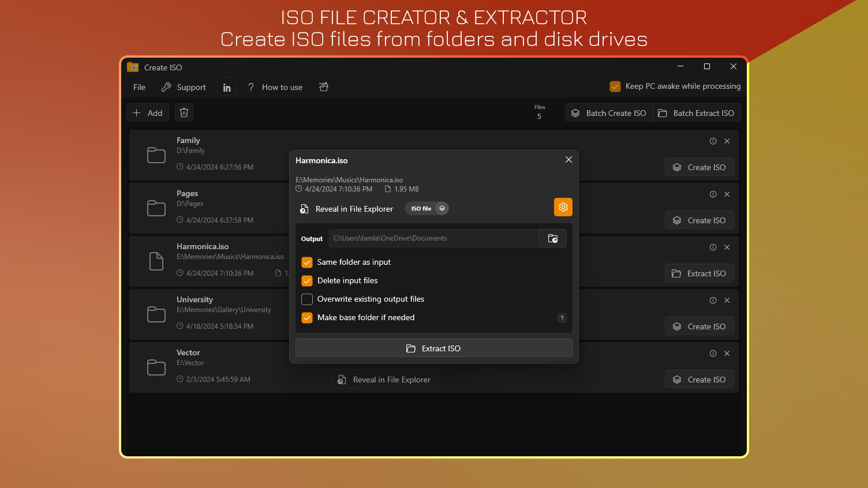Click Extract ISO in the Harmonica.iso row

(x=699, y=273)
